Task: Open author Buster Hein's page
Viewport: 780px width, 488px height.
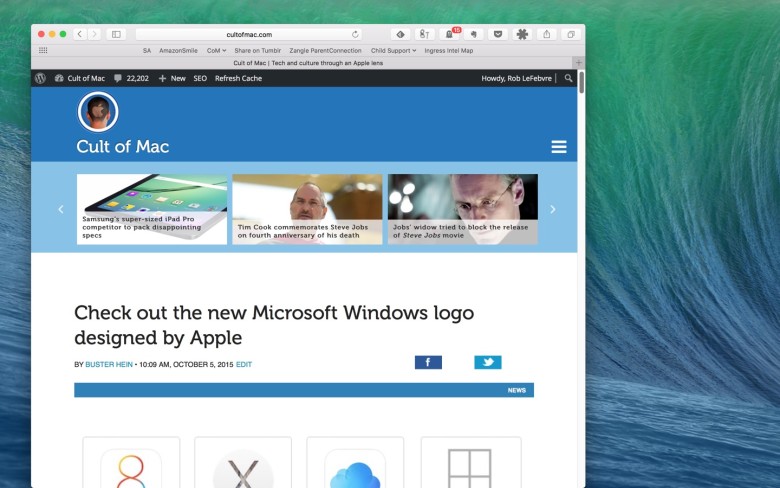Action: click(109, 365)
